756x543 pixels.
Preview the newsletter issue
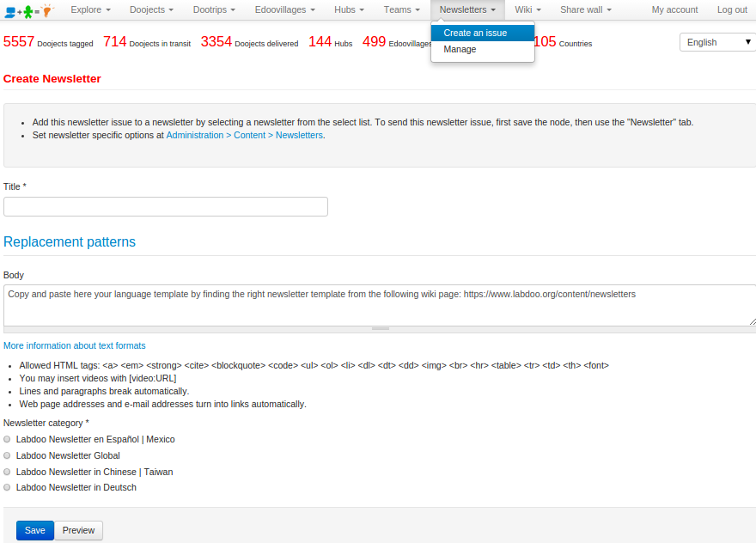78,530
